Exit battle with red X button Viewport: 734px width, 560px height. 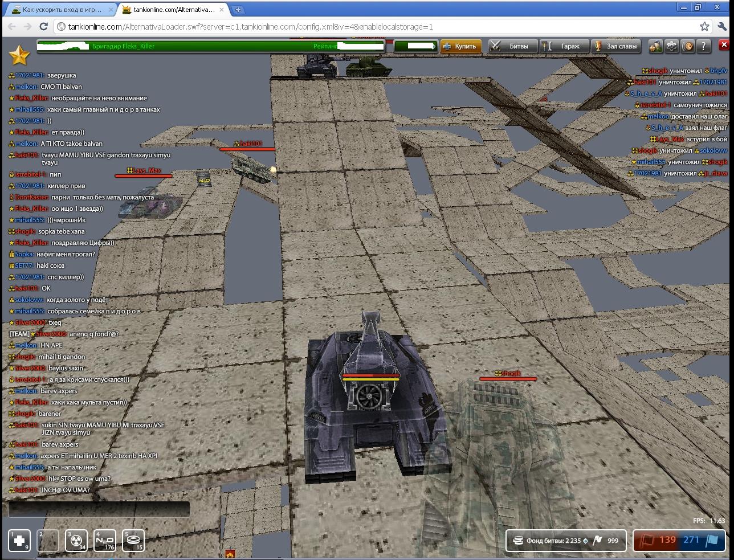[x=724, y=44]
